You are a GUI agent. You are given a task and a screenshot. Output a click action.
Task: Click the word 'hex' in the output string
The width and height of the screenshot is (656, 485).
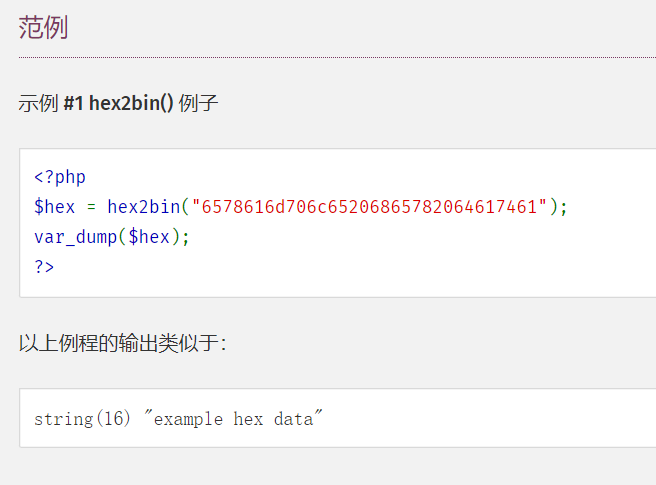248,419
